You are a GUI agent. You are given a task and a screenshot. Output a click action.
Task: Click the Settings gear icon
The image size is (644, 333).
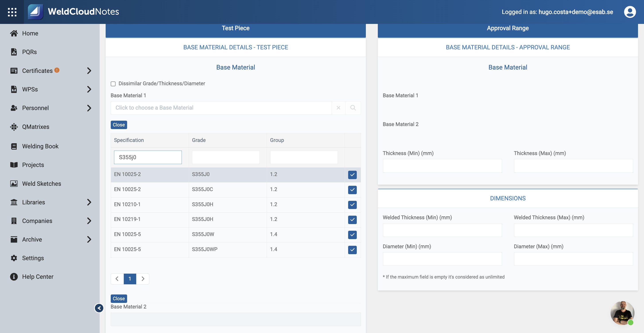(x=14, y=258)
